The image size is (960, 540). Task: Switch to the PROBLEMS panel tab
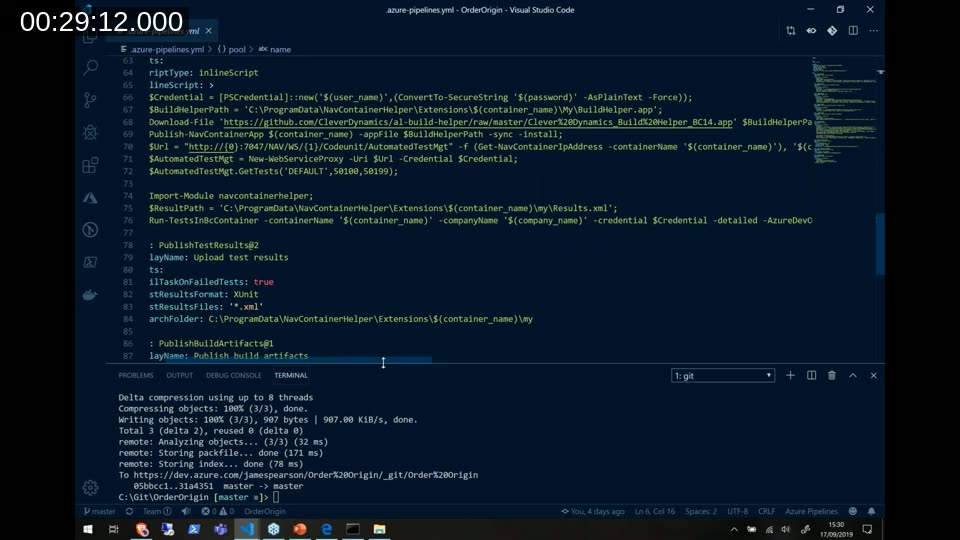(136, 375)
